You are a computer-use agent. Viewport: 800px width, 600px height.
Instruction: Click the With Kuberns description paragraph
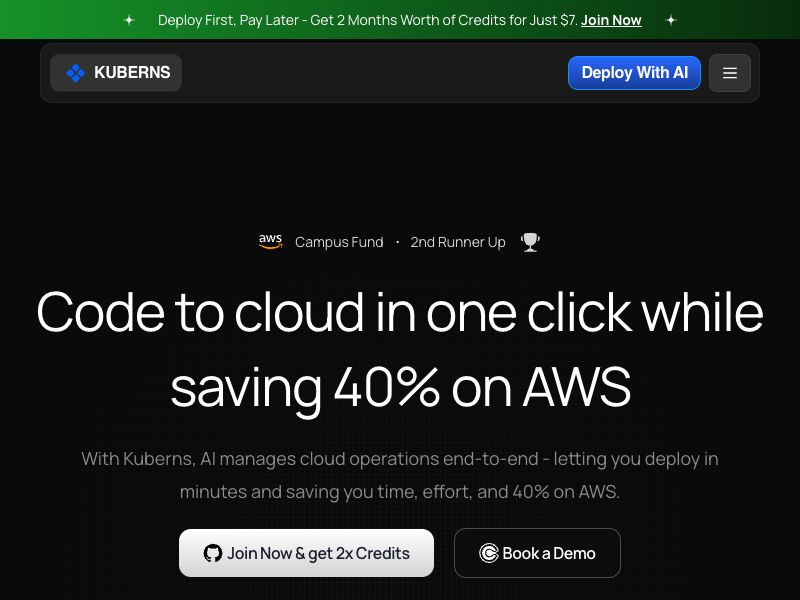[x=400, y=475]
